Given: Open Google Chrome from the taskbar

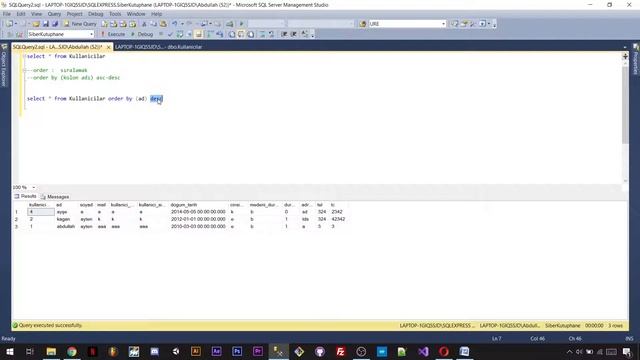Looking at the screenshot, I should [72, 351].
